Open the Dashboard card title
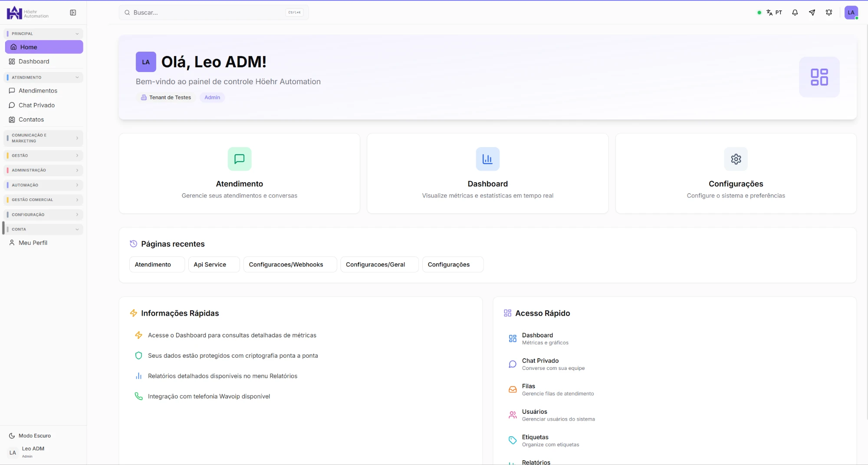 tap(487, 184)
